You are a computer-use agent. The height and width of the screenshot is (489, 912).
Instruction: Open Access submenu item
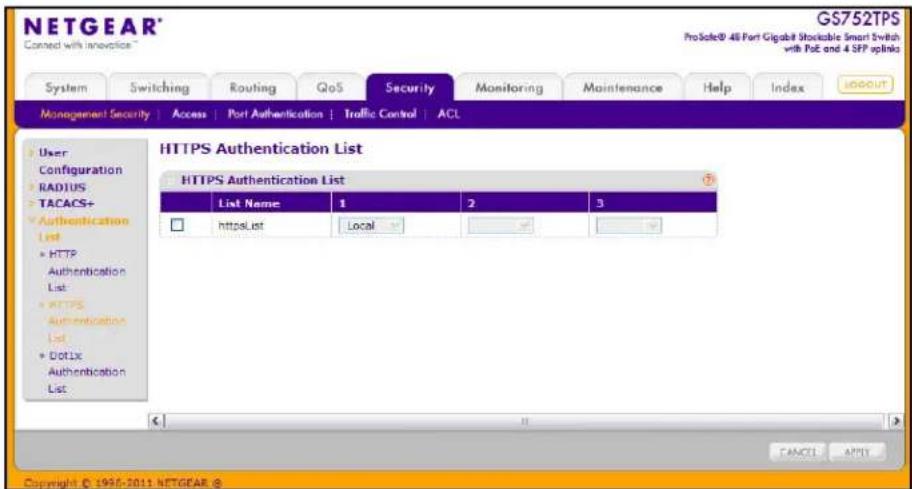pyautogui.click(x=189, y=114)
